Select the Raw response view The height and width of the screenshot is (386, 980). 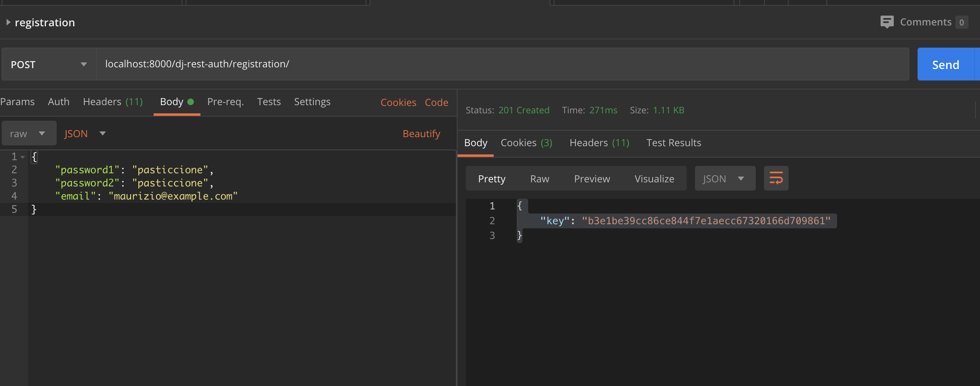540,179
